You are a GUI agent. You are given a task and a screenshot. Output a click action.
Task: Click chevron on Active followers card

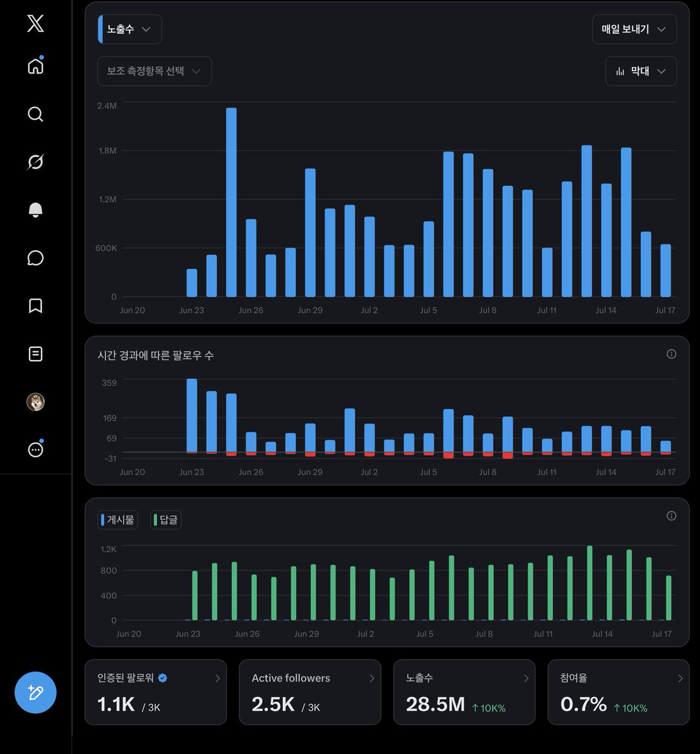(x=371, y=678)
